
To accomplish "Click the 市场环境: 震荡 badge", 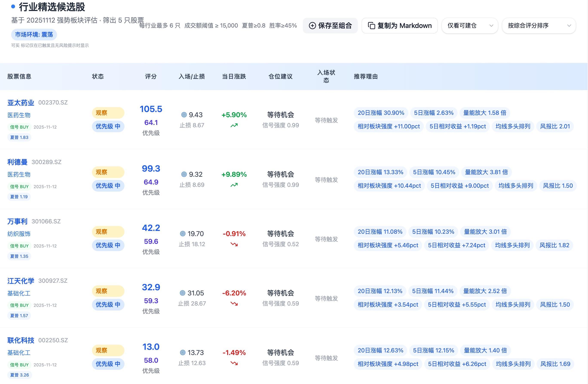I will coord(34,35).
